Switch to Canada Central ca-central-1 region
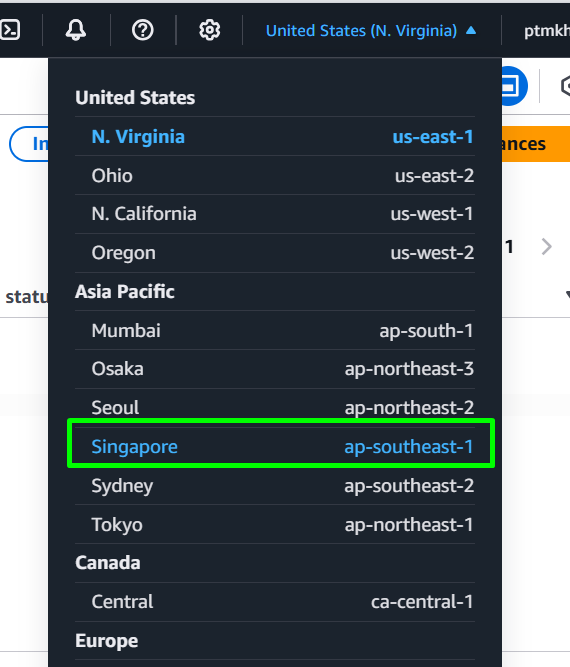The width and height of the screenshot is (570, 667). [275, 602]
